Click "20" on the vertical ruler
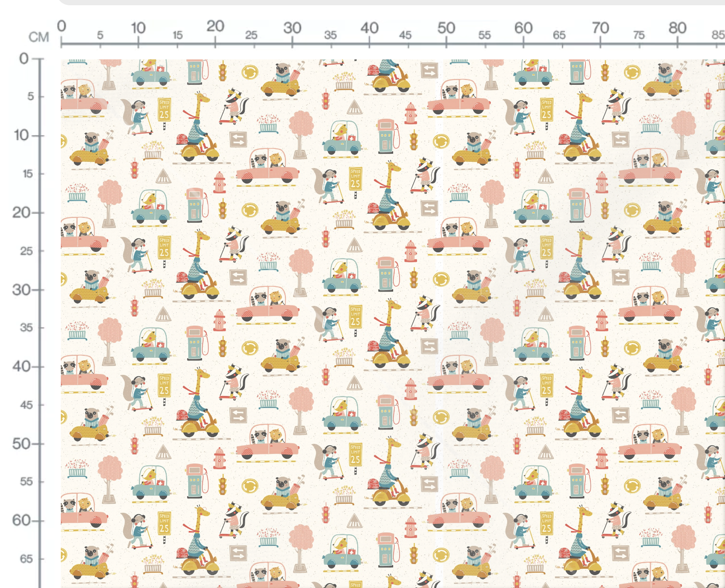The height and width of the screenshot is (588, 725). [22, 212]
